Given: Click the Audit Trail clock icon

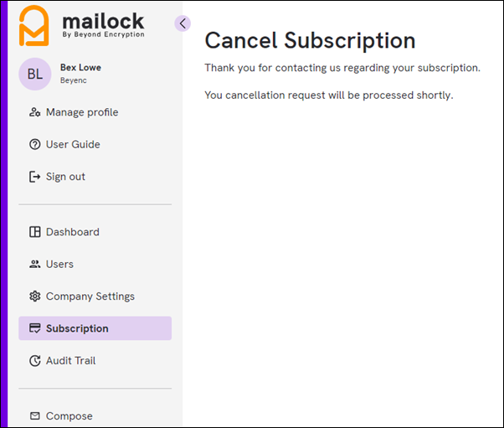Looking at the screenshot, I should click(34, 360).
